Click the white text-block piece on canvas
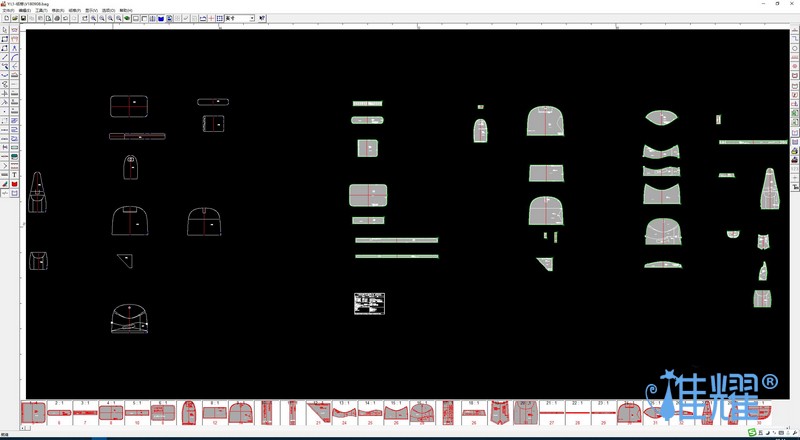The width and height of the screenshot is (800, 440). click(x=369, y=303)
